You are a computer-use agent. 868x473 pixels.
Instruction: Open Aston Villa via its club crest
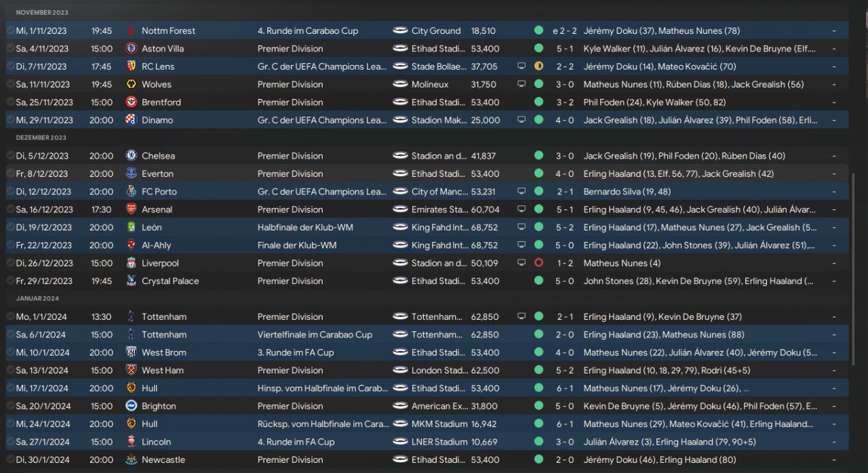click(132, 49)
